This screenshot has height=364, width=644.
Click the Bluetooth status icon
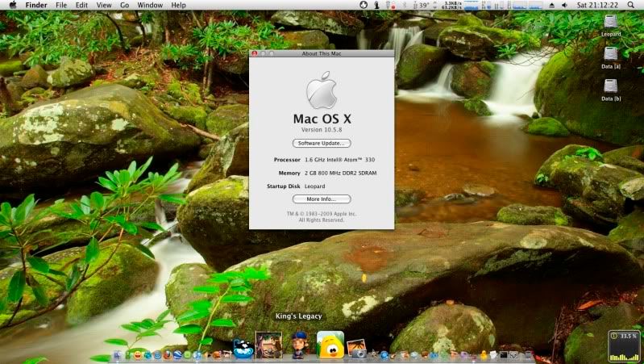coord(405,5)
